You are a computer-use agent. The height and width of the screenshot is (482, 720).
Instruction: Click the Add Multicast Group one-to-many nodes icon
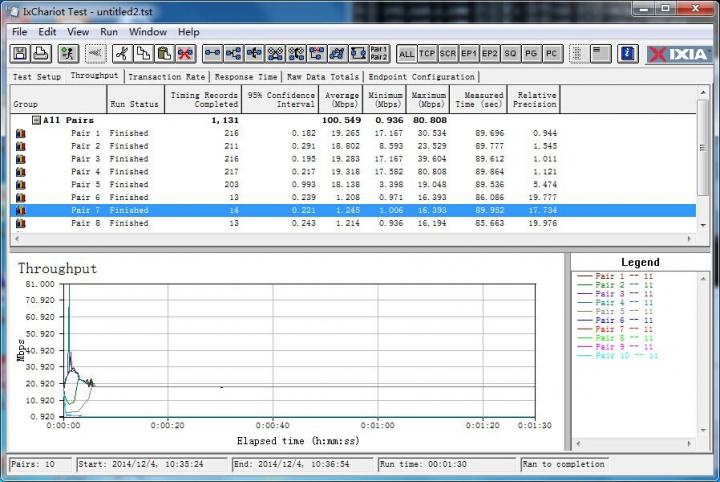tap(233, 54)
